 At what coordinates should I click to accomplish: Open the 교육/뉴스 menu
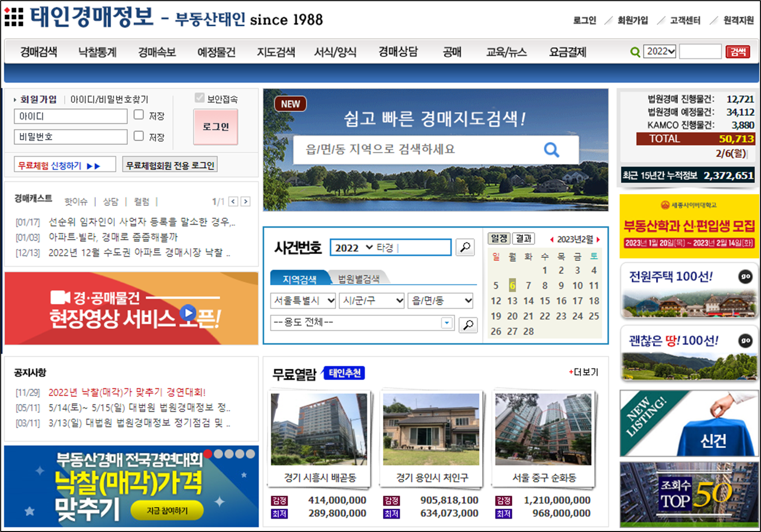click(x=507, y=52)
